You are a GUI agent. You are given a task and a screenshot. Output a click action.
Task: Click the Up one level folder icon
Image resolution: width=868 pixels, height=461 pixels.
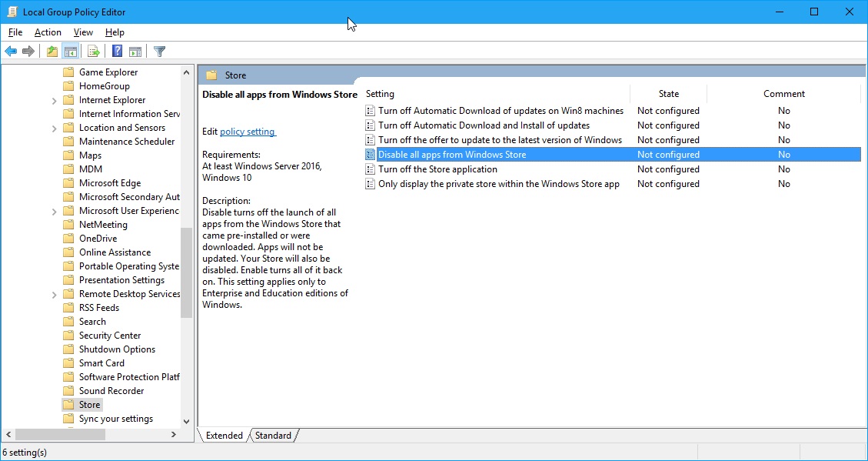coord(52,52)
